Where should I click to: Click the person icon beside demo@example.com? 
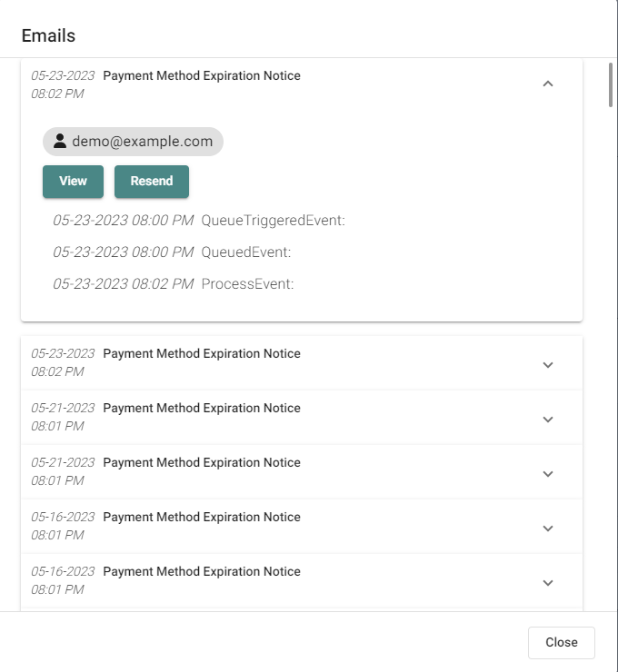pos(60,142)
